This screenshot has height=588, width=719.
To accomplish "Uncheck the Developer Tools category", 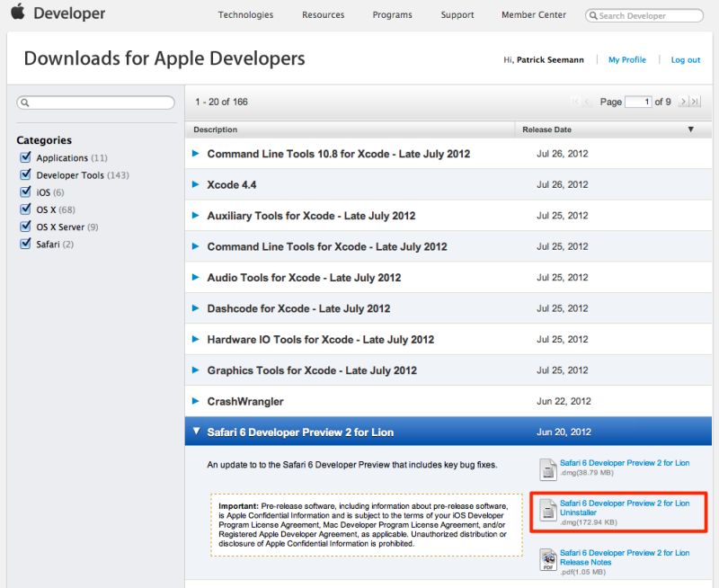I will pos(26,174).
